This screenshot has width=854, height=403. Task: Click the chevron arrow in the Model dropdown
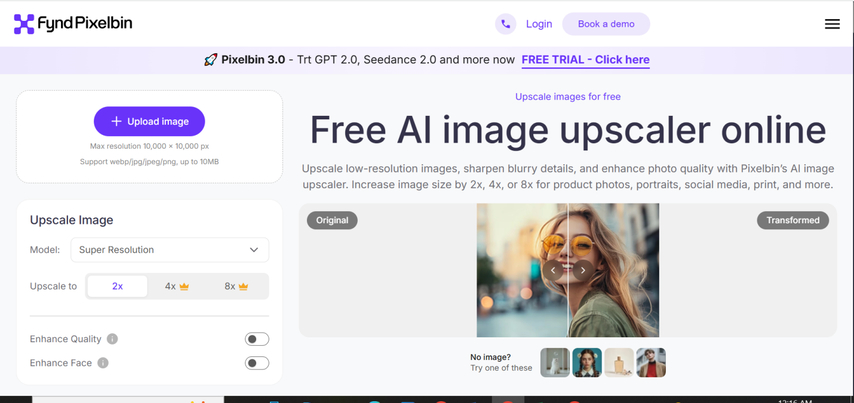click(254, 250)
